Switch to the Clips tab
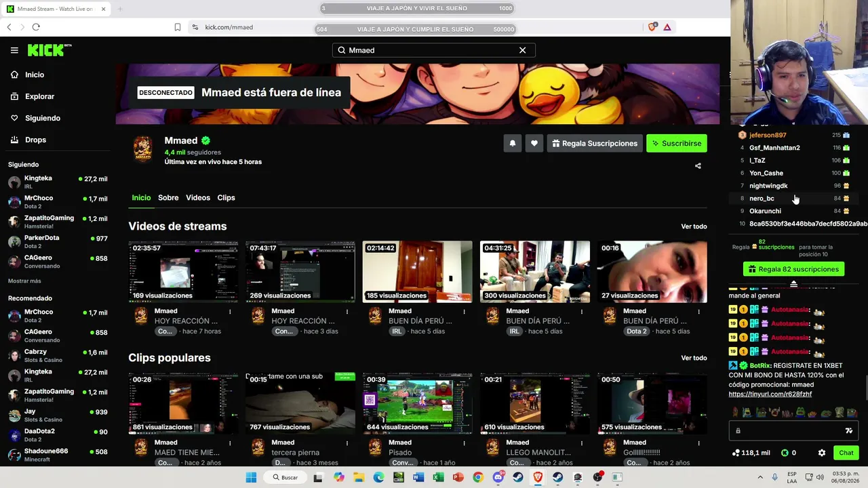The width and height of the screenshot is (868, 488). [226, 198]
